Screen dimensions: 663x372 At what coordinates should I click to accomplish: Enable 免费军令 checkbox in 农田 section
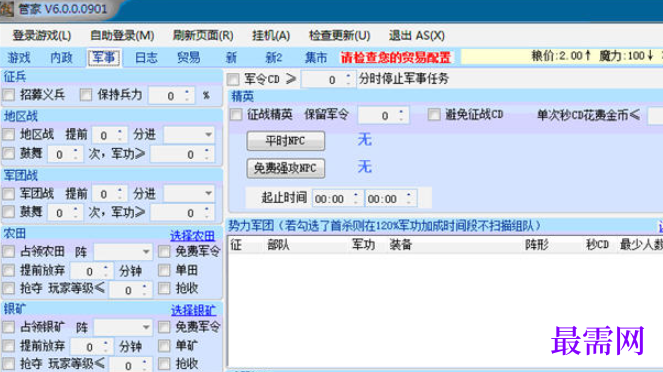pyautogui.click(x=164, y=252)
